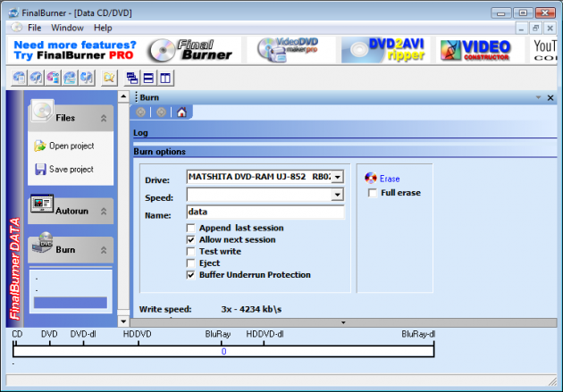The height and width of the screenshot is (392, 563).
Task: Click the DVD-dl capacity label
Action: 83,334
